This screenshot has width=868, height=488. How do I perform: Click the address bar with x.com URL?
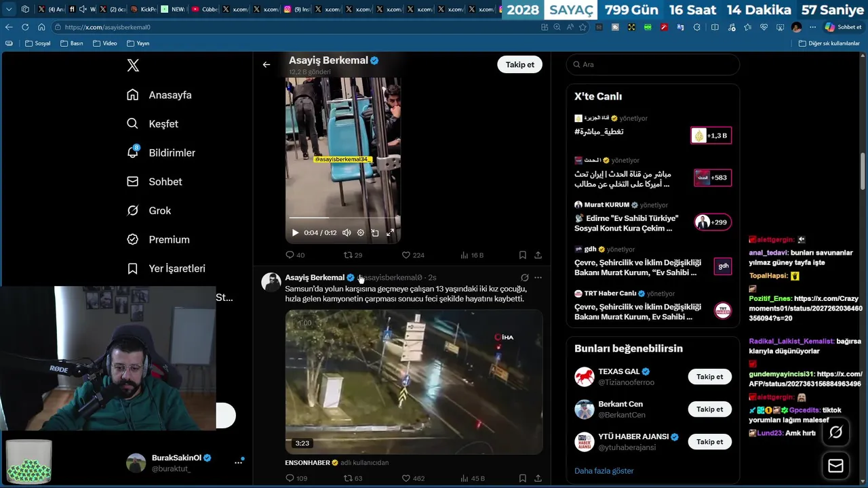pos(298,27)
